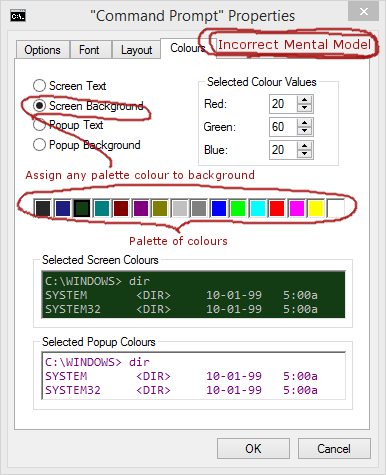
Task: Pick the bright red colour swatch
Action: 277,208
